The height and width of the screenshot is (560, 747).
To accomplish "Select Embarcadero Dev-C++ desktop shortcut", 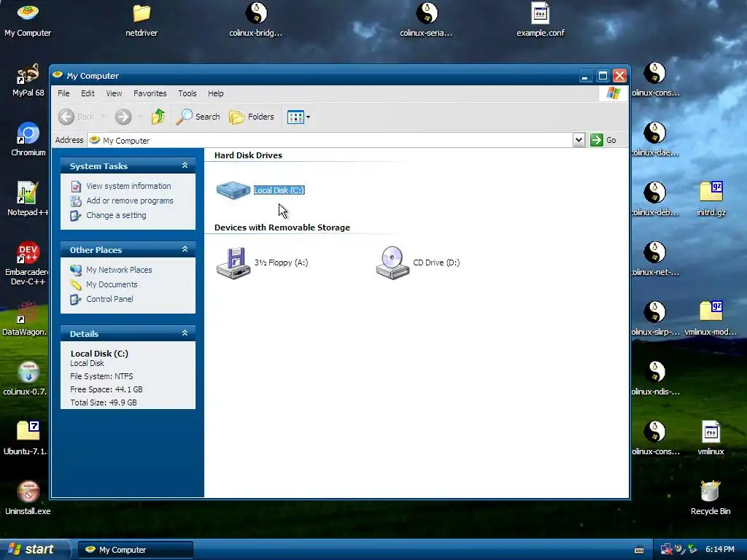I will click(x=27, y=263).
